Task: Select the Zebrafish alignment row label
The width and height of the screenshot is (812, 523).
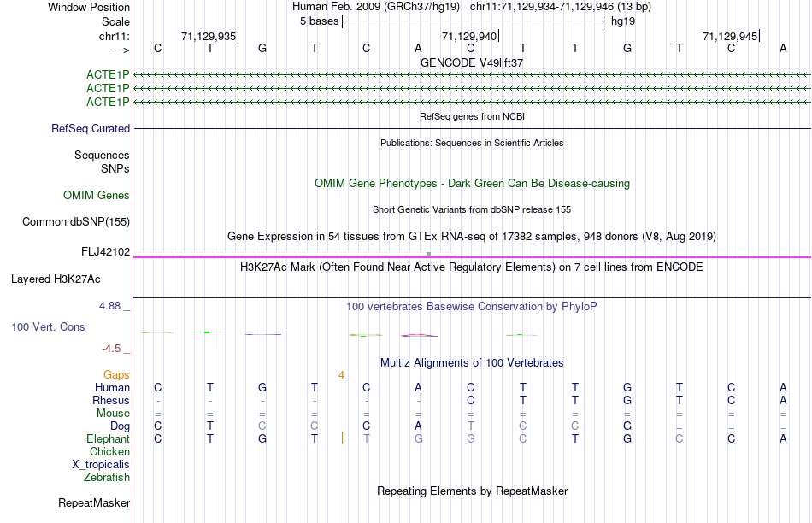Action: point(107,477)
